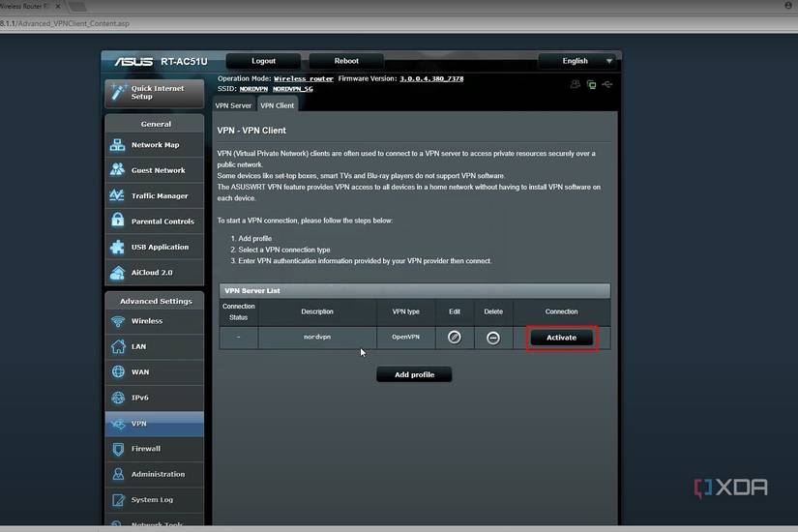Image resolution: width=798 pixels, height=532 pixels.
Task: Open Quick Internet Setup wizard
Action: pos(154,93)
